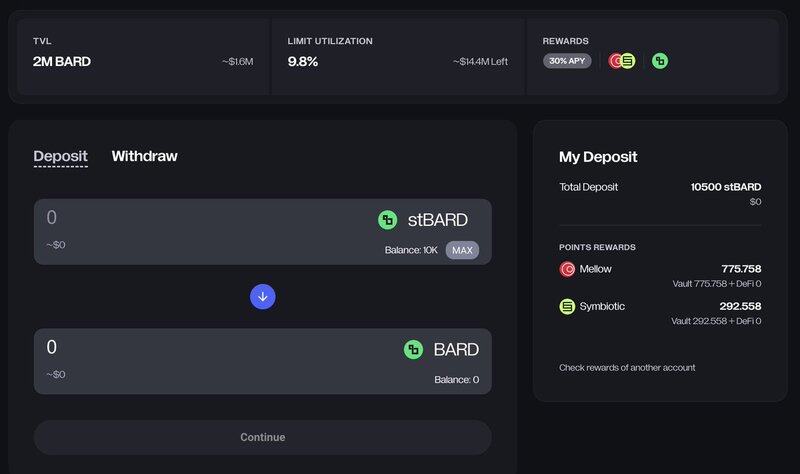Click the BARD amount output field
The height and width of the screenshot is (474, 800).
(x=200, y=348)
